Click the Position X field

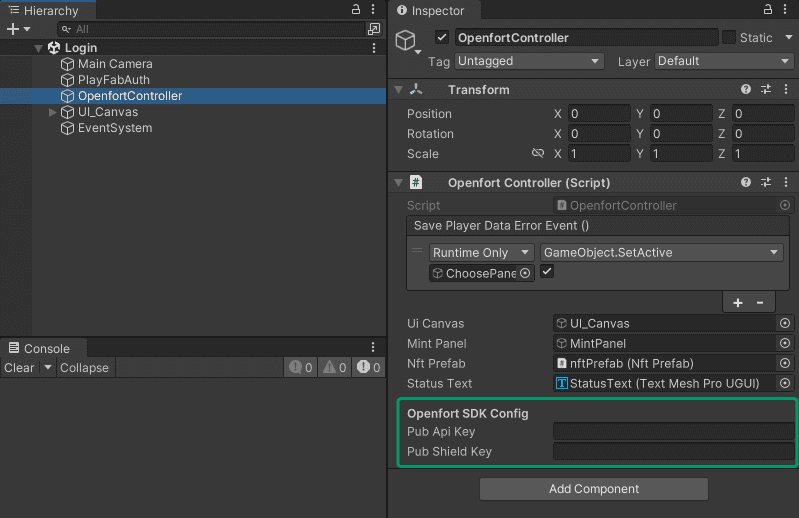(x=599, y=114)
